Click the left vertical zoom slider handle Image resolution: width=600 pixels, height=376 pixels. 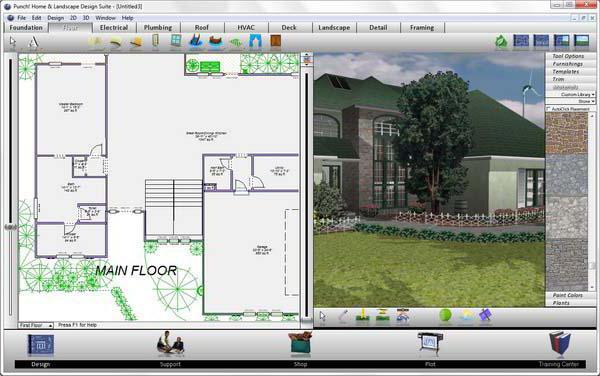pos(10,227)
